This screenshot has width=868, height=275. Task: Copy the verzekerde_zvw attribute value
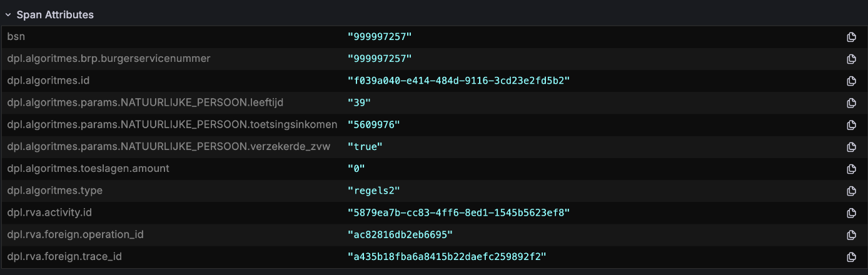[x=850, y=147]
